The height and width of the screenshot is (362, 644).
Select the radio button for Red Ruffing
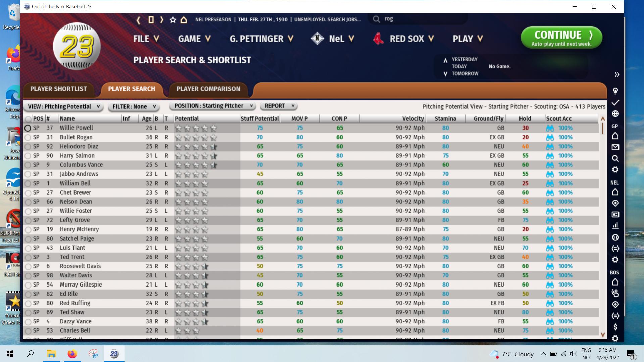(x=28, y=303)
